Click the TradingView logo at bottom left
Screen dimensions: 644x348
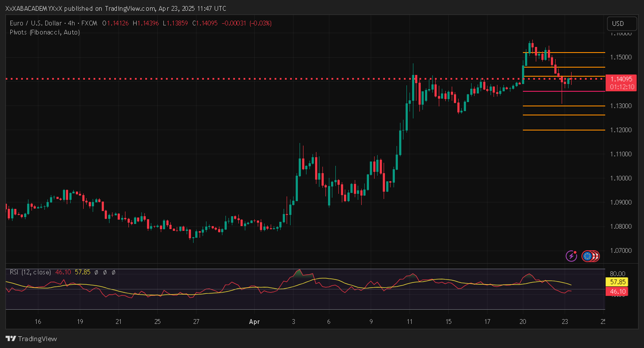point(31,339)
